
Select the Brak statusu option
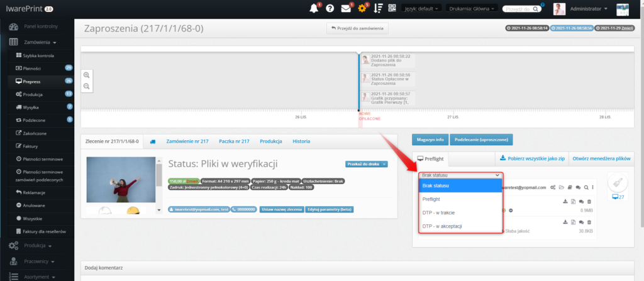pyautogui.click(x=460, y=185)
